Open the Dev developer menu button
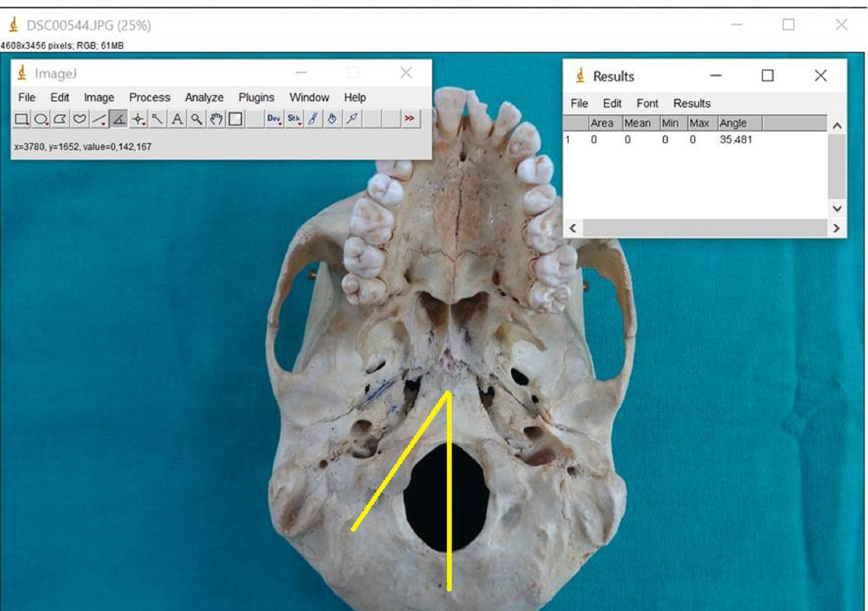The image size is (868, 611). tap(274, 119)
